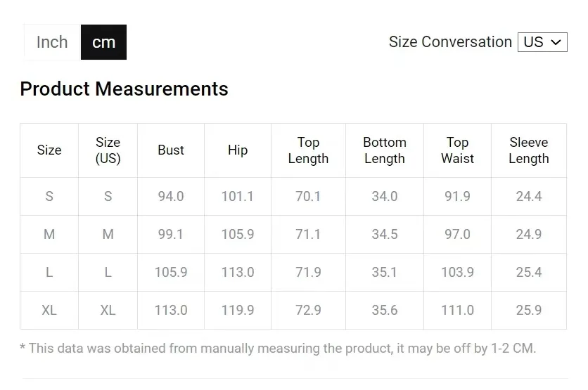
Task: Select the L size row label
Action: pos(49,273)
